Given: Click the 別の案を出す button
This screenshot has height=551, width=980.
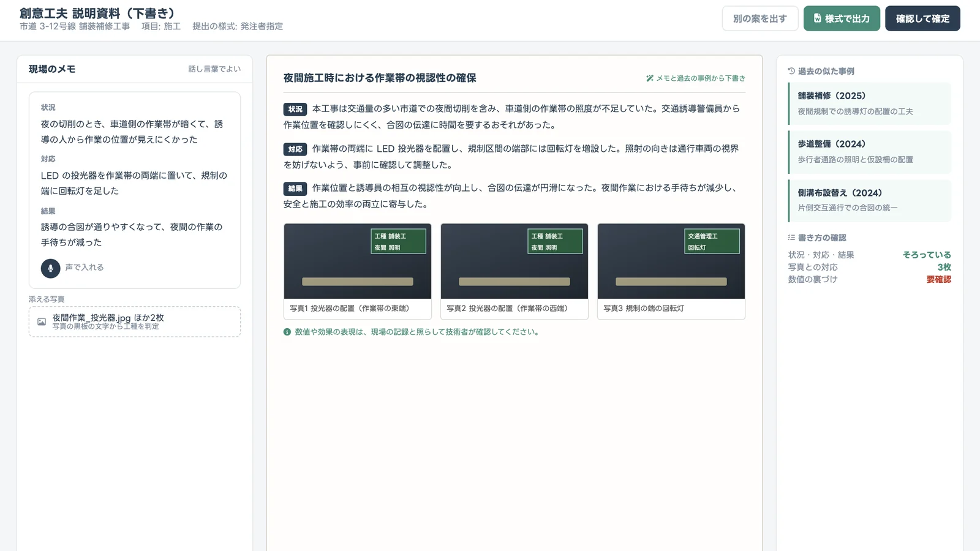Looking at the screenshot, I should point(759,18).
